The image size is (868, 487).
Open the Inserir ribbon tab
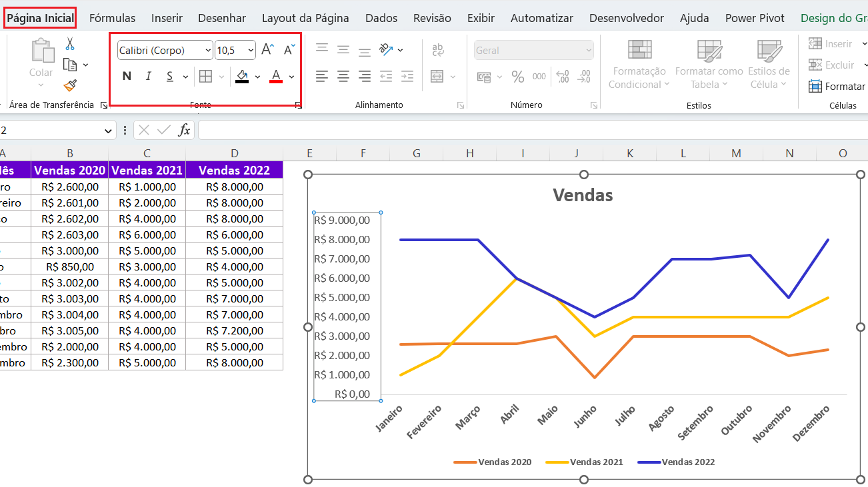click(167, 18)
